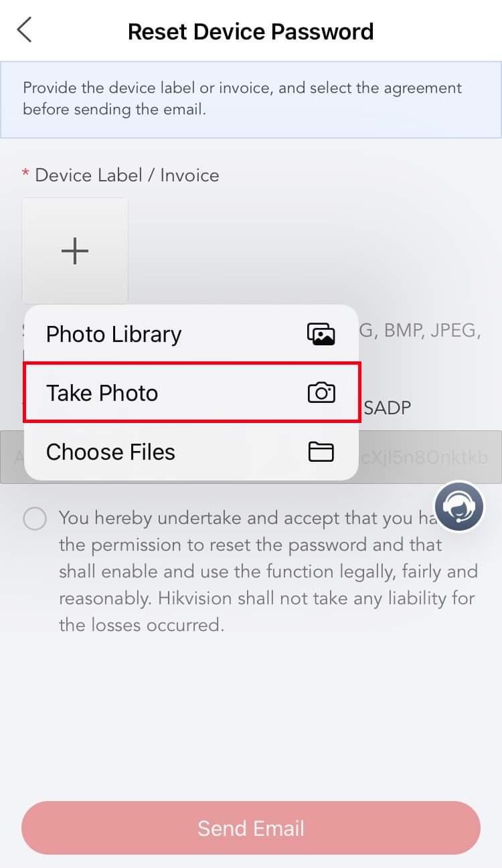Tap the BMP, JPEG format hint text
Image resolution: width=502 pixels, height=868 pixels.
click(x=428, y=331)
